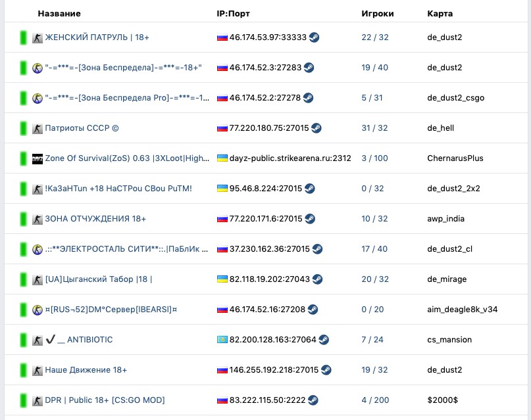
Task: Click Counter-Strike icon beside ЖЕНСКИЙ ПАТРУЛЬ server
Action: [x=38, y=37]
